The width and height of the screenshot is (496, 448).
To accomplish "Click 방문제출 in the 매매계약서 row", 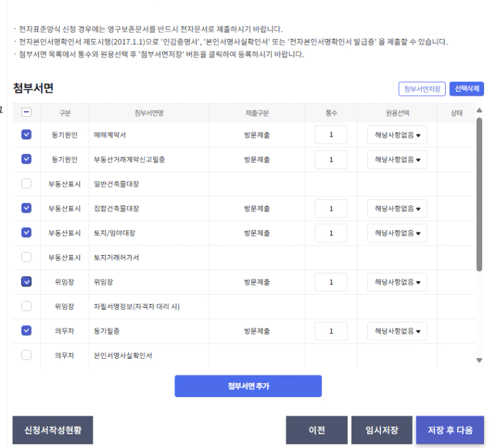I will pos(257,135).
